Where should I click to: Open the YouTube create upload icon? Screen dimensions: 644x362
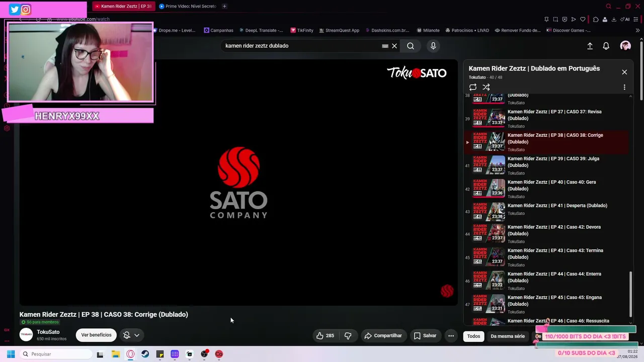pyautogui.click(x=590, y=46)
